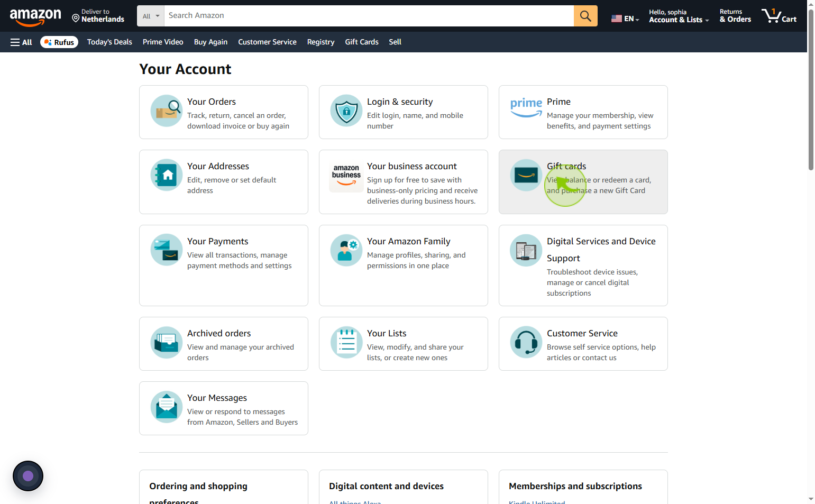Open Your Amazon Family card title
The image size is (815, 504).
click(x=409, y=241)
